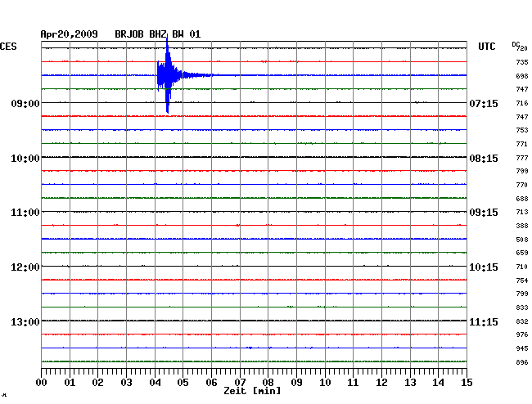Click the '10:15' UTC time label
This screenshot has height=404, width=532.
(484, 267)
